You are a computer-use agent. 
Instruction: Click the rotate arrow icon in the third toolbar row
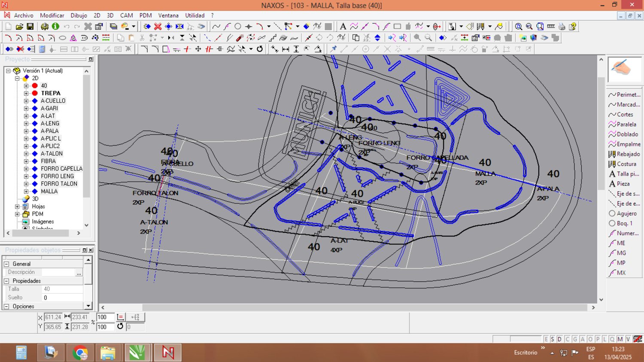tap(260, 49)
